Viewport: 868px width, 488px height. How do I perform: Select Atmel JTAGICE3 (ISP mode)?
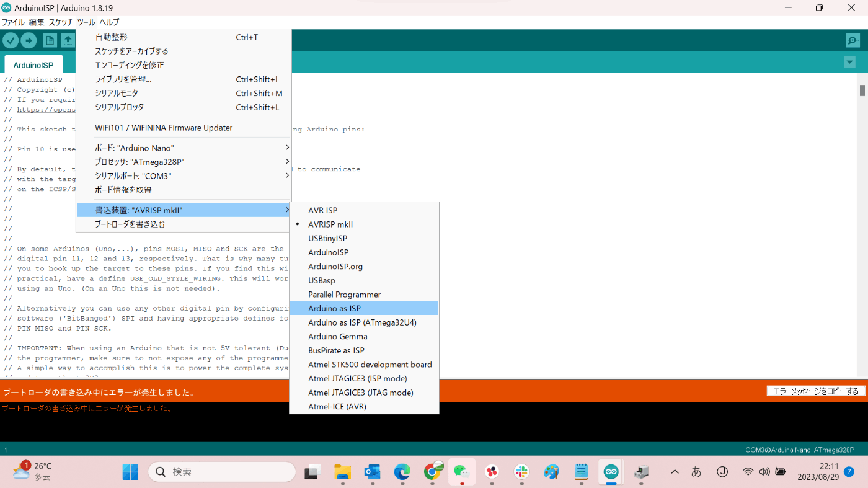(x=364, y=378)
